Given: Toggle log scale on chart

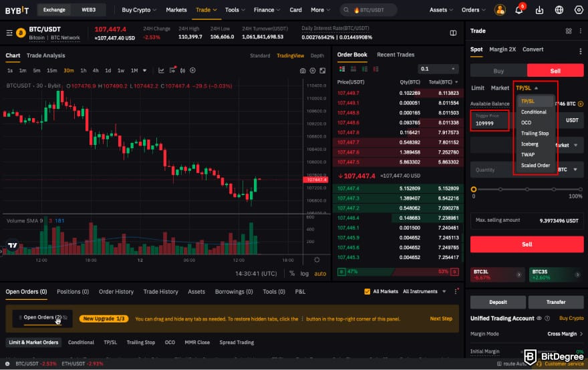Looking at the screenshot, I should [305, 274].
